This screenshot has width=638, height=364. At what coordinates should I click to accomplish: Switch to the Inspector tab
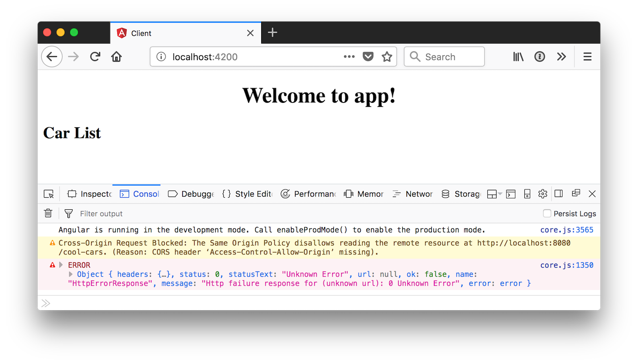pos(90,194)
